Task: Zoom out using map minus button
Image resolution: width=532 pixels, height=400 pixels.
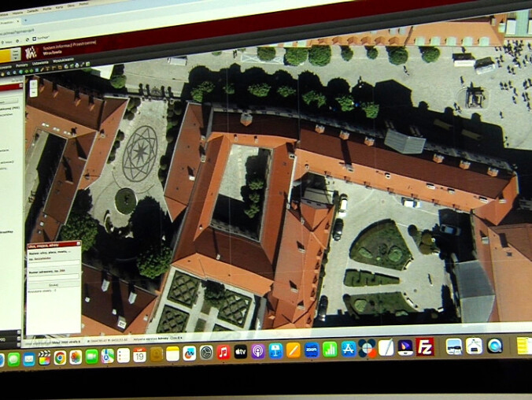Action: pos(34,92)
